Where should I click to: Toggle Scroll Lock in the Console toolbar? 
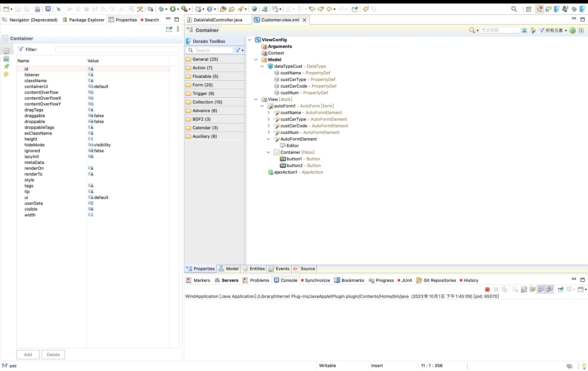pos(524,289)
